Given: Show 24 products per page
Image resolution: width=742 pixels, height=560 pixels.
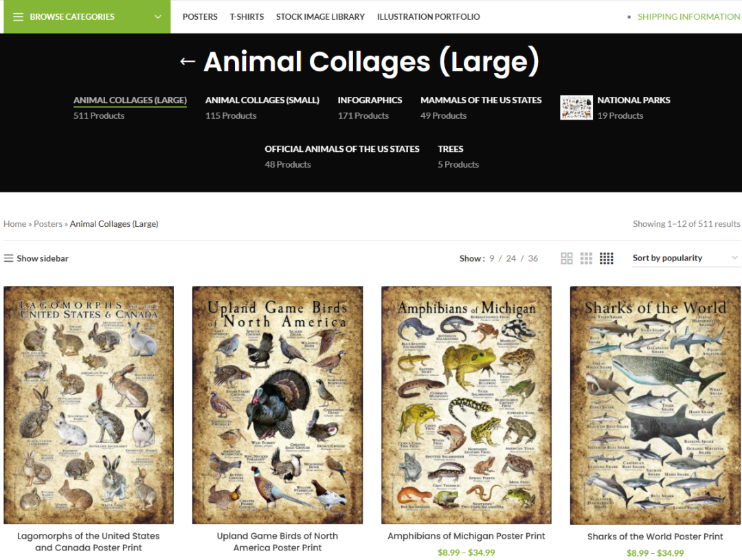Looking at the screenshot, I should [510, 258].
